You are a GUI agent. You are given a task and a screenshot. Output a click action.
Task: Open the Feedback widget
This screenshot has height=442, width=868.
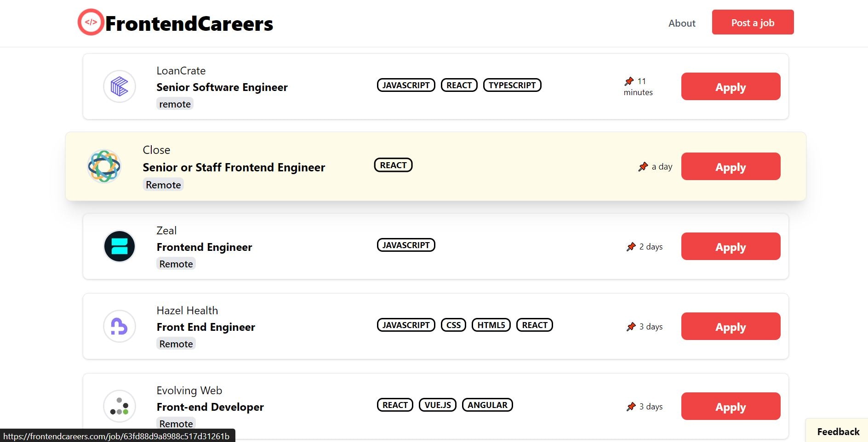pyautogui.click(x=838, y=431)
